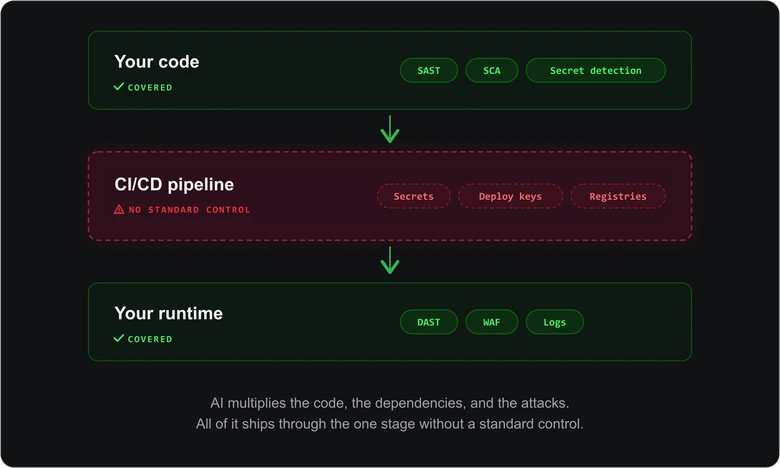This screenshot has height=468, width=780.
Task: Click the SCA pill tag
Action: (x=491, y=71)
